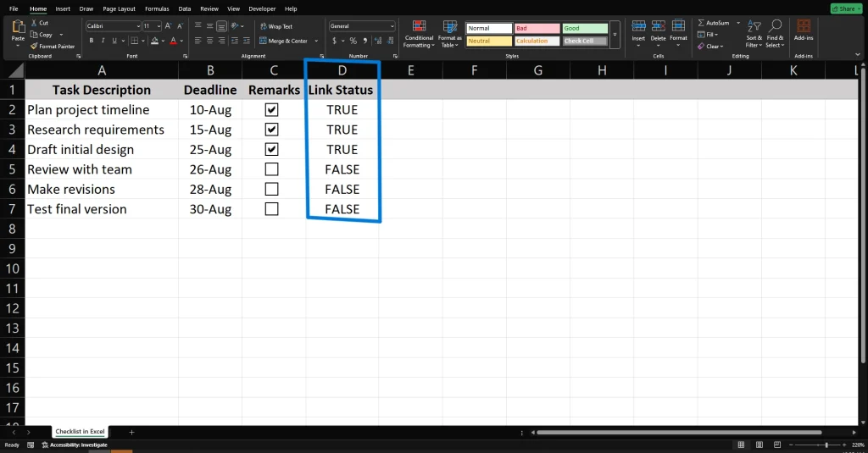Screen dimensions: 868x453
Task: Click the Delete cells button
Action: [x=658, y=33]
